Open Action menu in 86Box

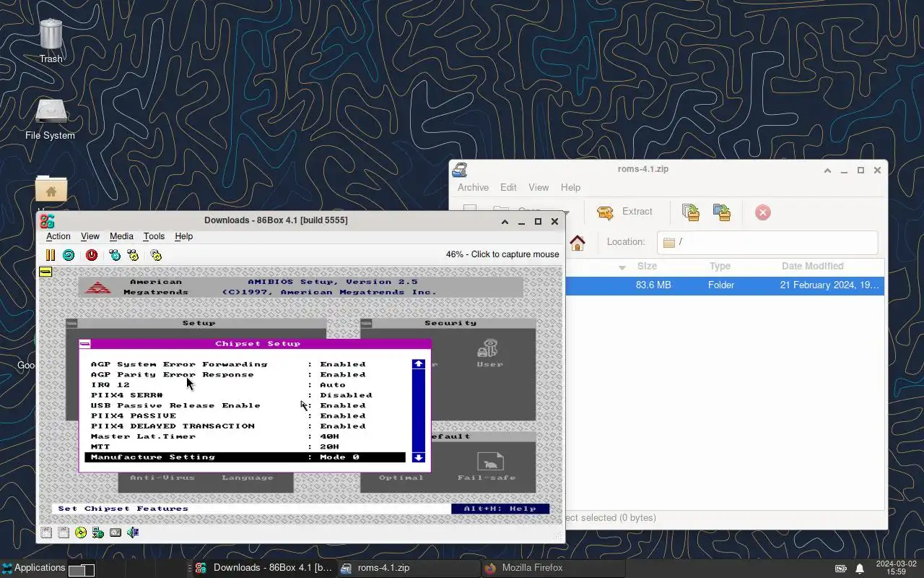point(58,236)
